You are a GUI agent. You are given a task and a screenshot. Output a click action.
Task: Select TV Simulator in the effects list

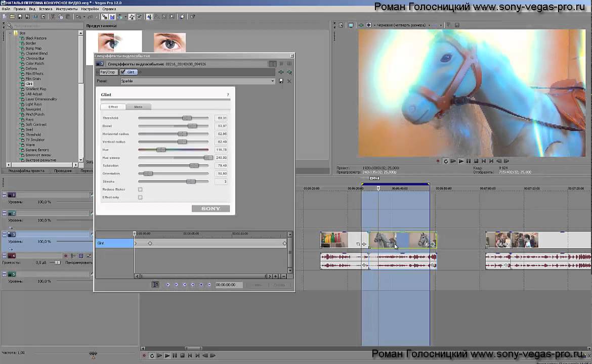(x=35, y=140)
